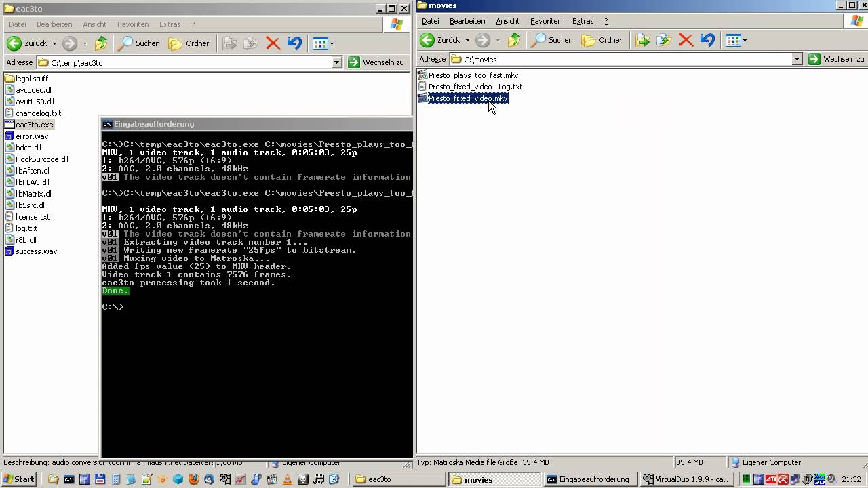The image size is (868, 488).
Task: Click the forward arrow in eac3to window
Action: click(69, 43)
